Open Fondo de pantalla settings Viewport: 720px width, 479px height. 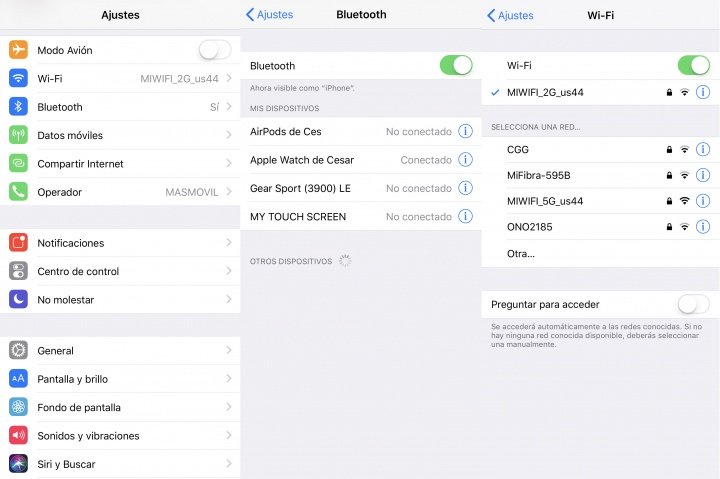click(120, 407)
